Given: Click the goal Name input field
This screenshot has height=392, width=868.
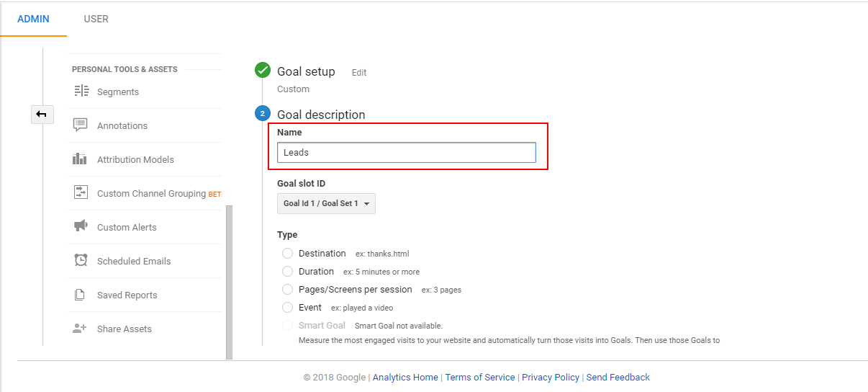Looking at the screenshot, I should [407, 152].
